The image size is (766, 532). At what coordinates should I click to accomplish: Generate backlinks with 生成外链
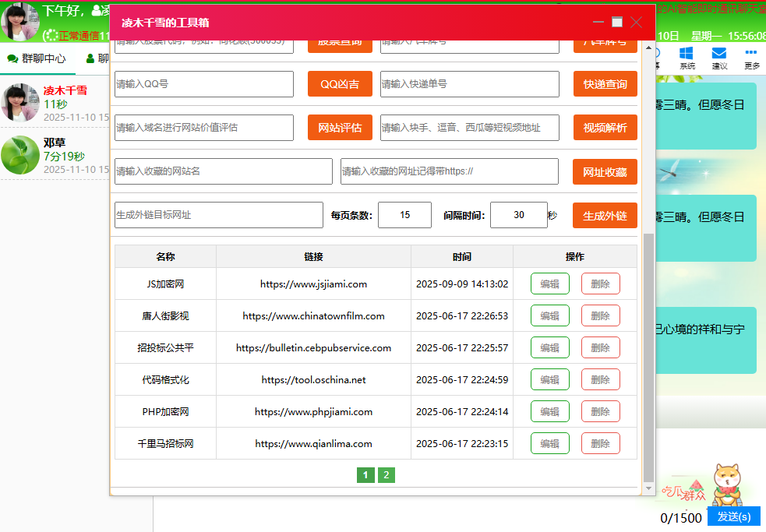pos(605,215)
